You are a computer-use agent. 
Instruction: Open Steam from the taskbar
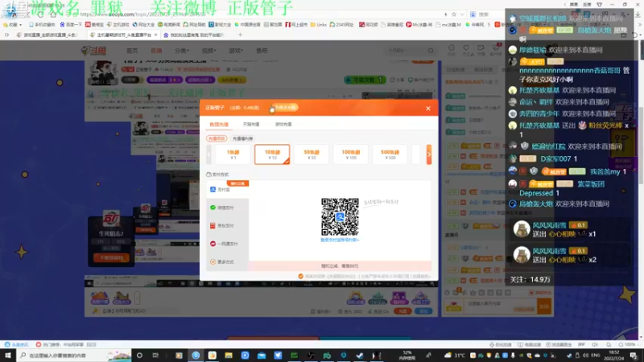[360, 355]
